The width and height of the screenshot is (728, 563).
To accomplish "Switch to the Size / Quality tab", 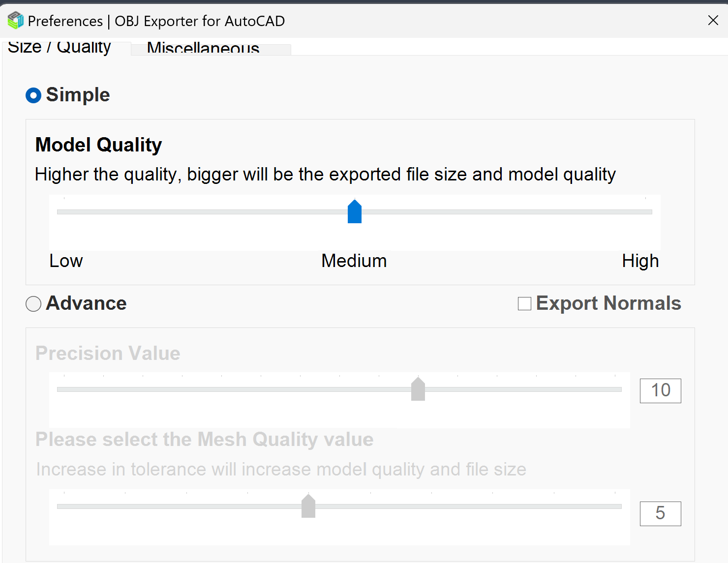I will 60,48.
